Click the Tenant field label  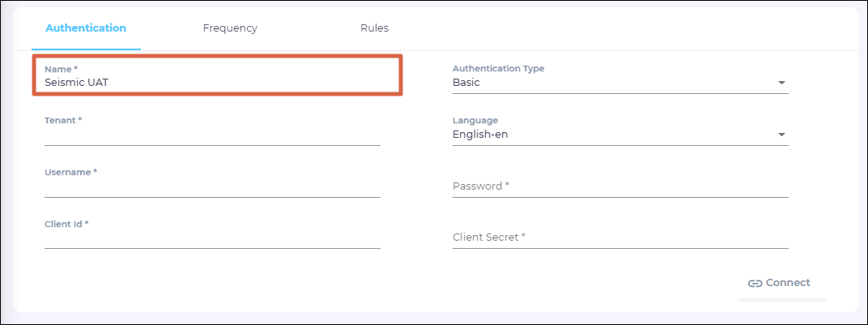coord(63,121)
